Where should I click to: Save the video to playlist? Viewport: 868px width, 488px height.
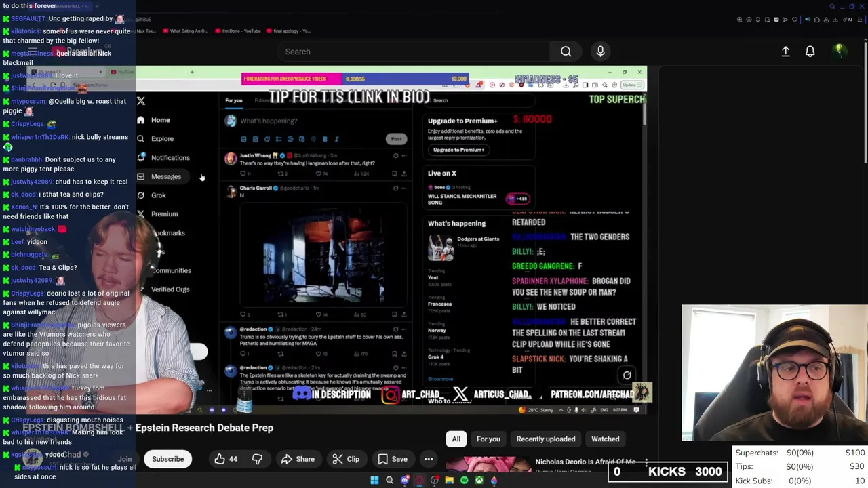click(x=392, y=459)
